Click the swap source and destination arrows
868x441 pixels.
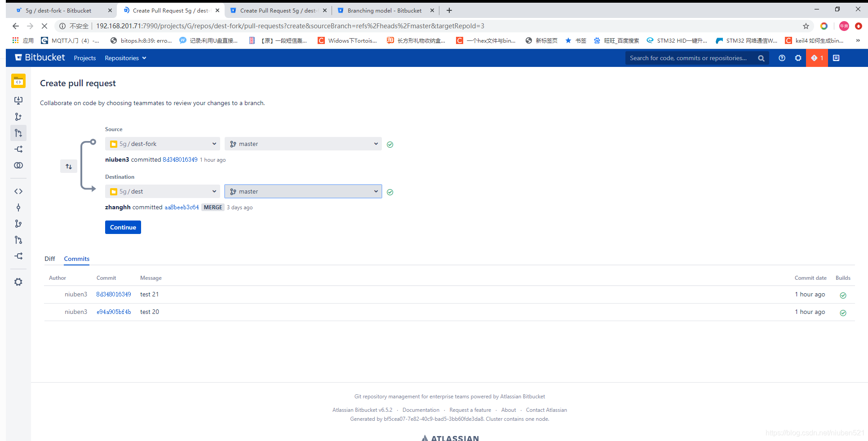(69, 166)
